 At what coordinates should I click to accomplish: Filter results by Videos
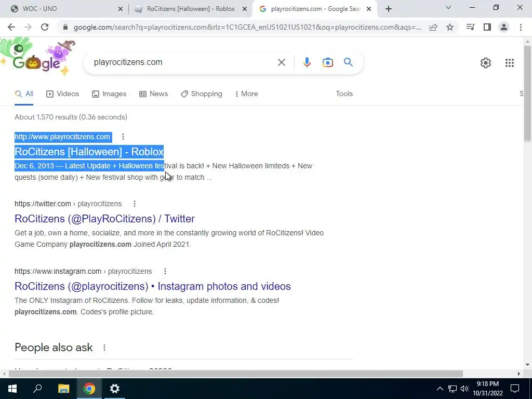click(63, 94)
